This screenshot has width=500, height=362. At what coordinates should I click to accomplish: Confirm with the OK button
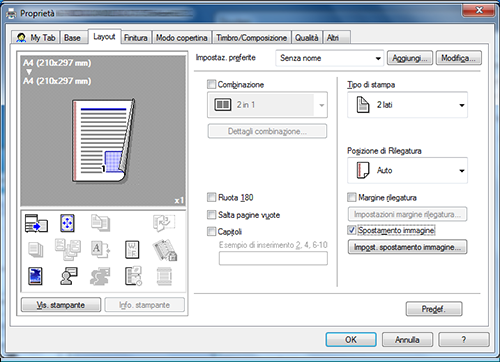(x=351, y=340)
